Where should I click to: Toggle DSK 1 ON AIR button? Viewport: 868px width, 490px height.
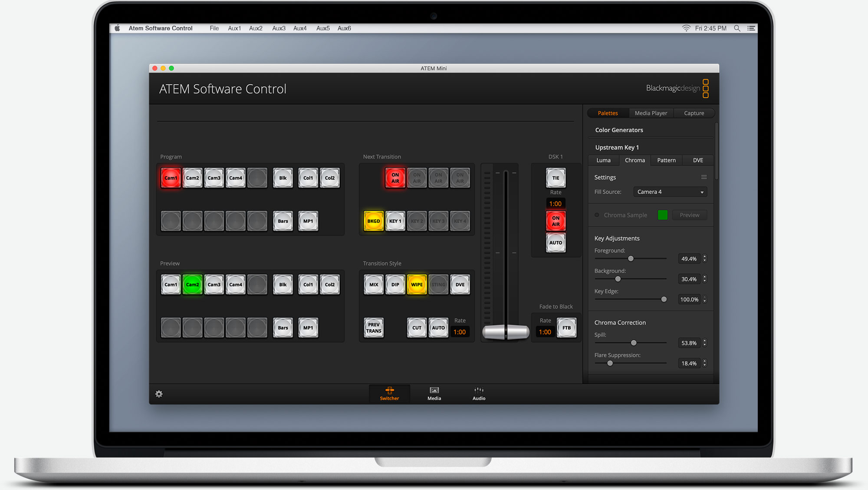point(556,221)
